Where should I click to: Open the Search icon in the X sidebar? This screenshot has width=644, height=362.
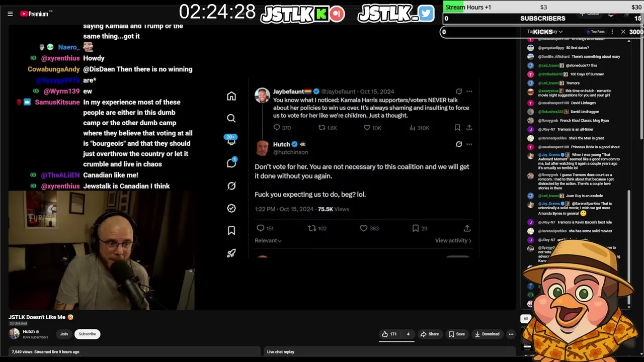(231, 118)
